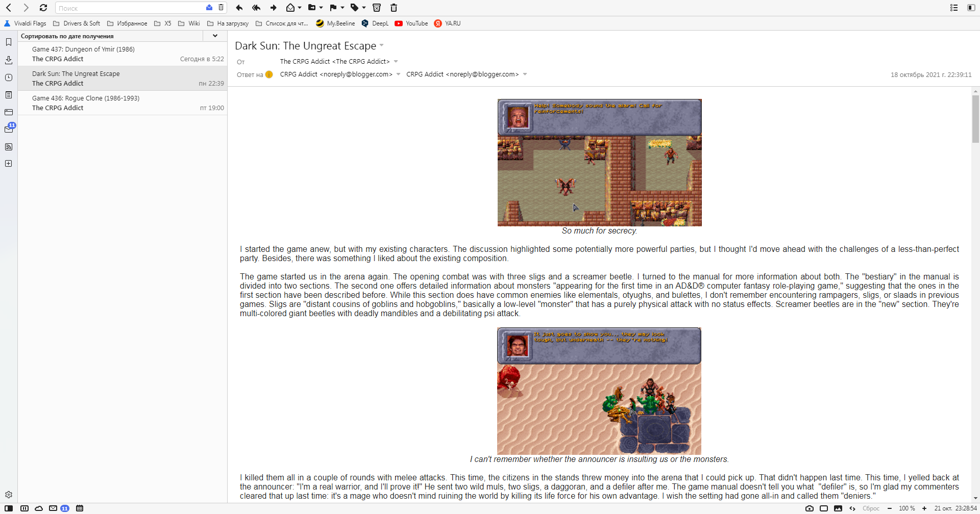Open the YA.RU bookmark
The width and height of the screenshot is (980, 514).
tap(447, 23)
